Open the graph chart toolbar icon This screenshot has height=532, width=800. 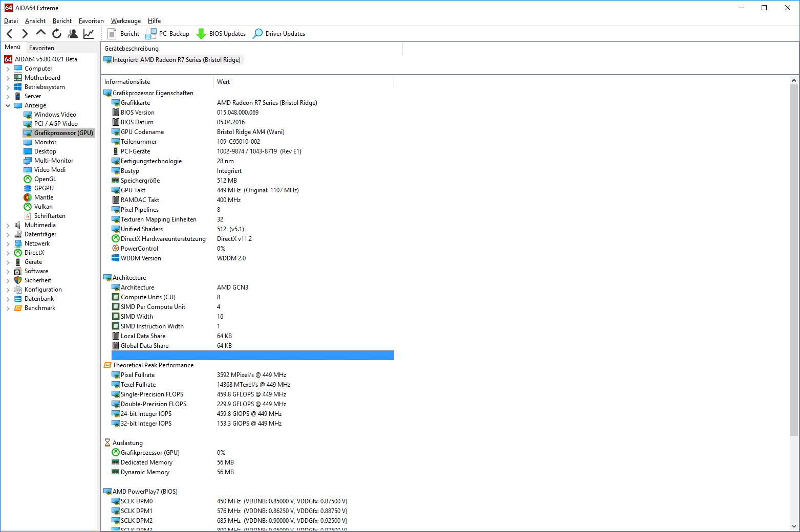tap(89, 34)
